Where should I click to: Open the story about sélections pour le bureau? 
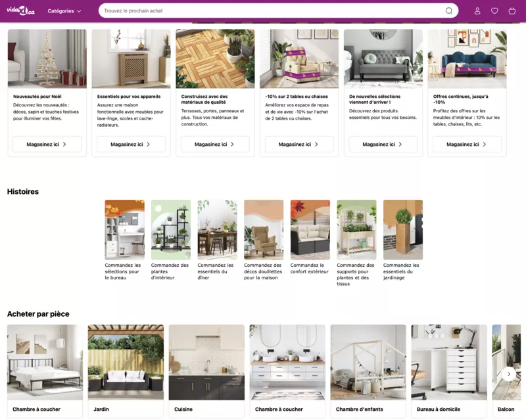point(124,240)
